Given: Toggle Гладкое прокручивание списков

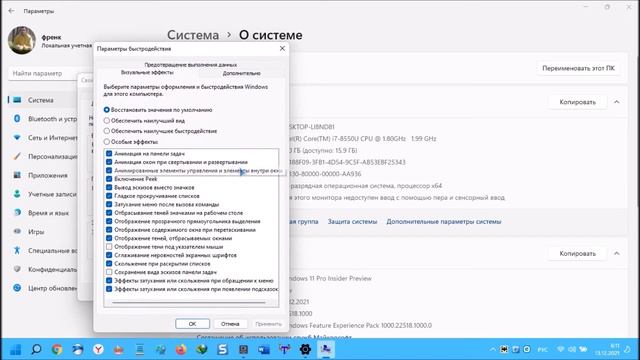Looking at the screenshot, I should [109, 196].
